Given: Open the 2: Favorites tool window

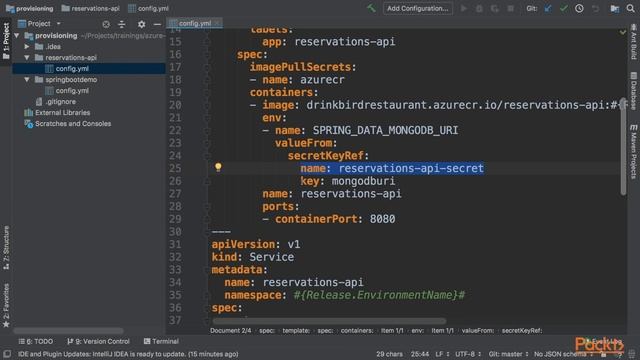Looking at the screenshot, I should [x=6, y=305].
